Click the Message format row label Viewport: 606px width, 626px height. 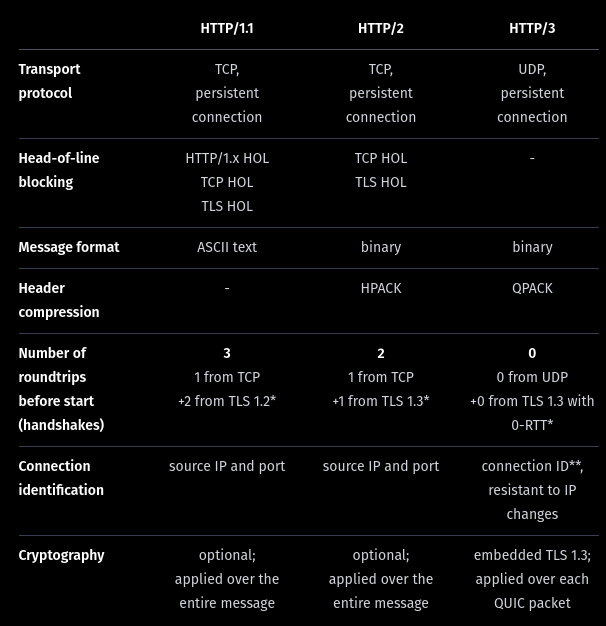68,247
